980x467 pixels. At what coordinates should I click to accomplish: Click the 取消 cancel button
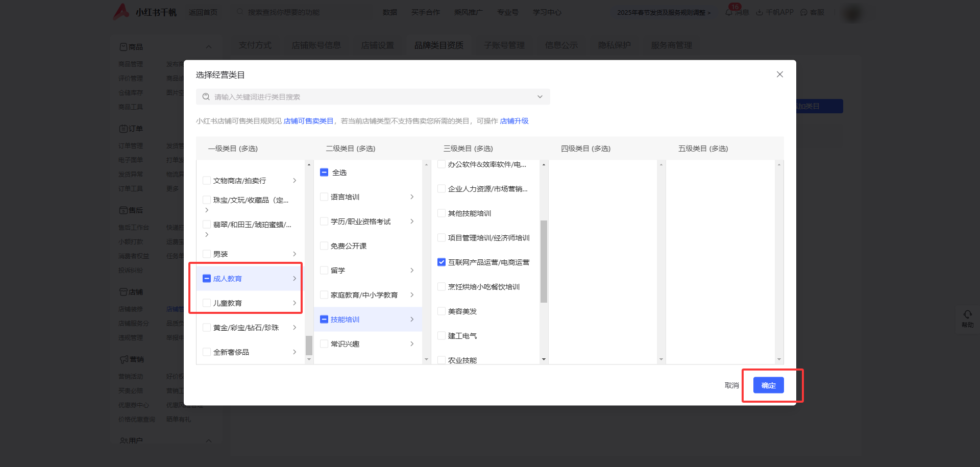731,385
